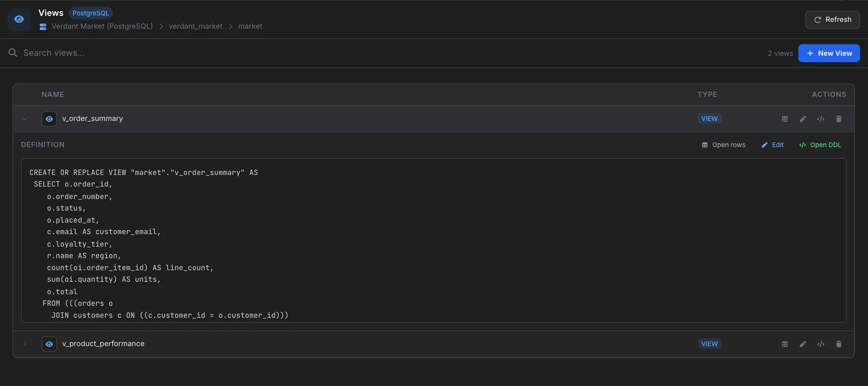Click VIEW type badge for v_order_summary
Screen dimensions: 868x386
(x=709, y=119)
